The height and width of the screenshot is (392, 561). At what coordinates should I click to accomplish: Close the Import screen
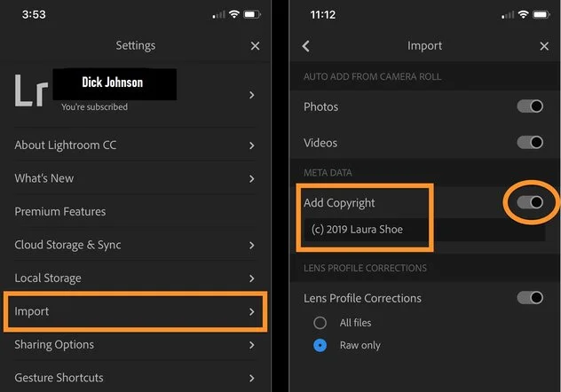coord(544,46)
